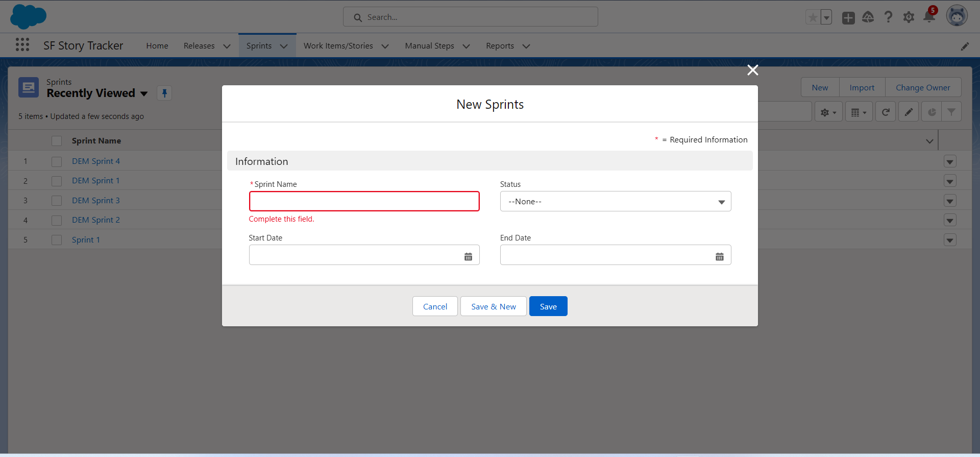Click the Import button
This screenshot has width=980, height=457.
[862, 87]
